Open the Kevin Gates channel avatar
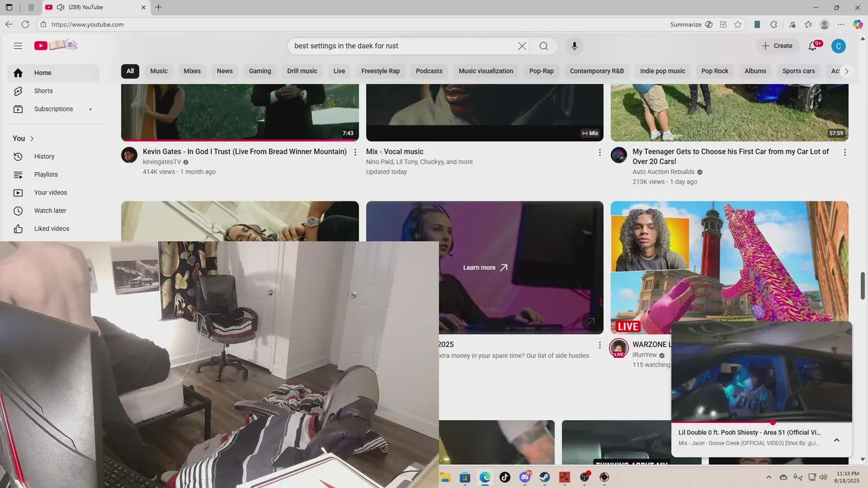This screenshot has width=868, height=488. click(130, 155)
